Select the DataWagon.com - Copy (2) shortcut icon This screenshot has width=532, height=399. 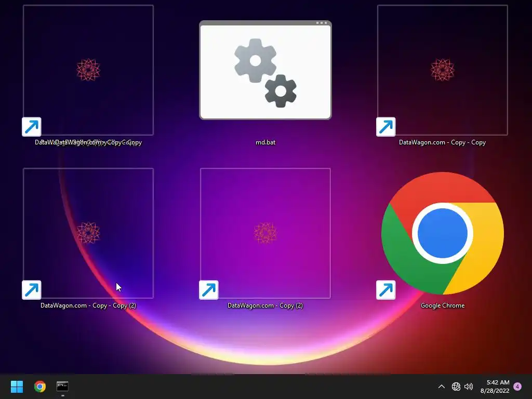pos(265,233)
